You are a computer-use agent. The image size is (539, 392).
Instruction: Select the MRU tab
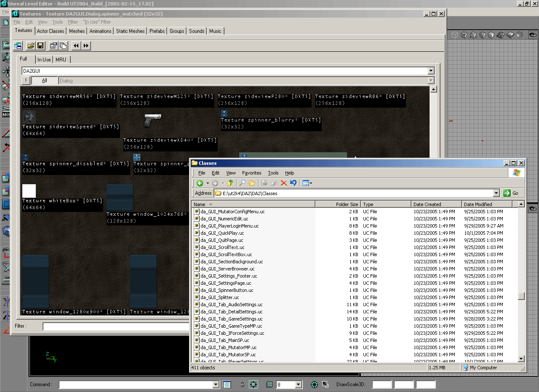click(x=61, y=60)
